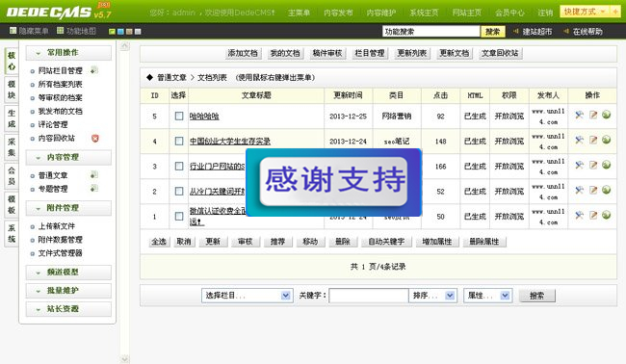Open quick attribute edit for article ID 3

pyautogui.click(x=579, y=166)
